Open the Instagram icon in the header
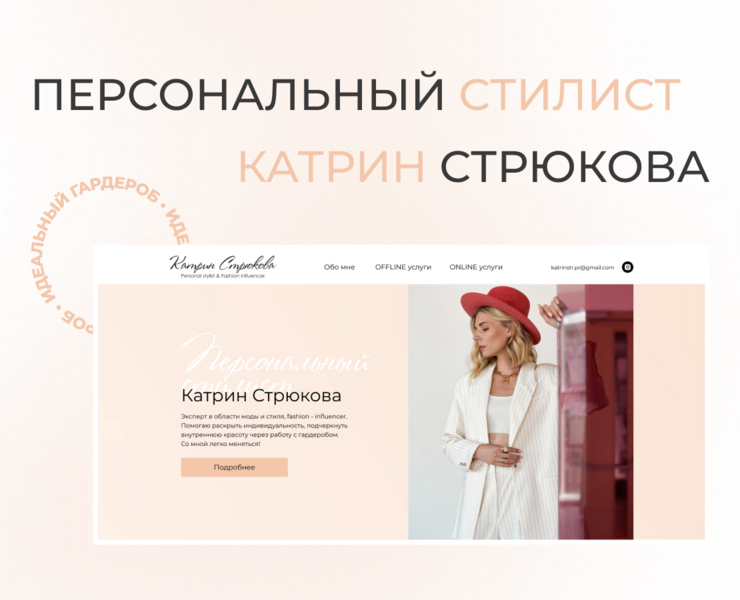 [627, 267]
